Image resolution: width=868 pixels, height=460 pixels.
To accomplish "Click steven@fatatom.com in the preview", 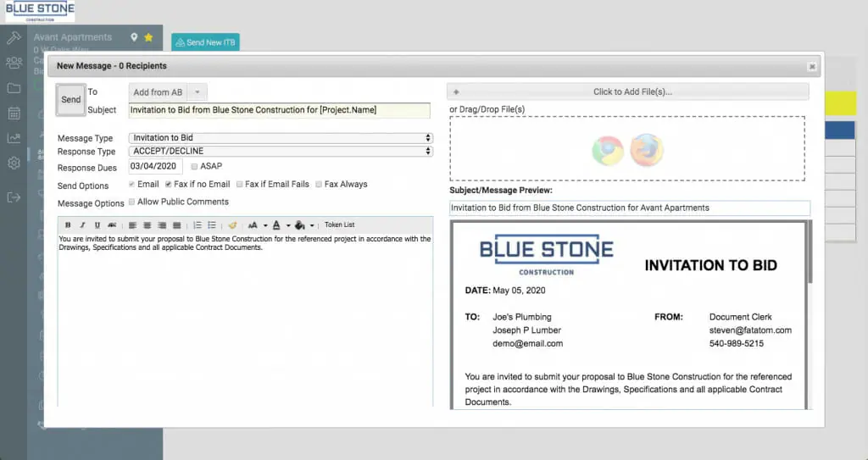I will click(x=750, y=330).
